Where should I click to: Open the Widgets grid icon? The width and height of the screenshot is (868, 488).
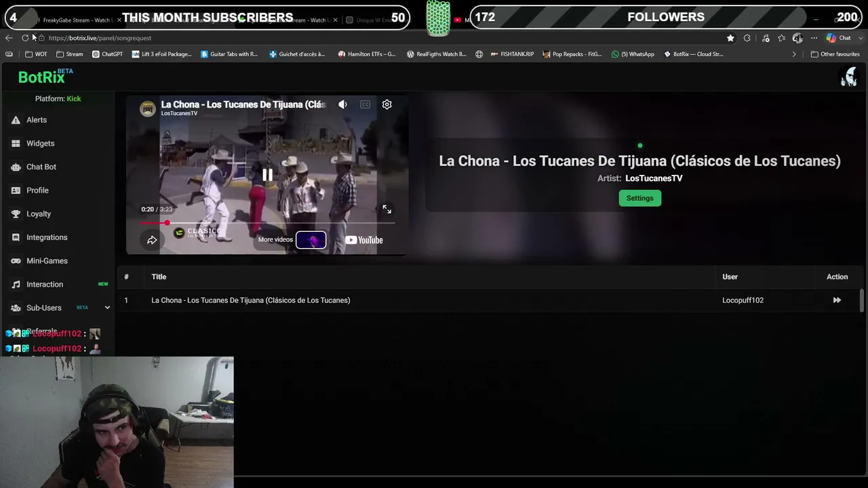coord(16,144)
